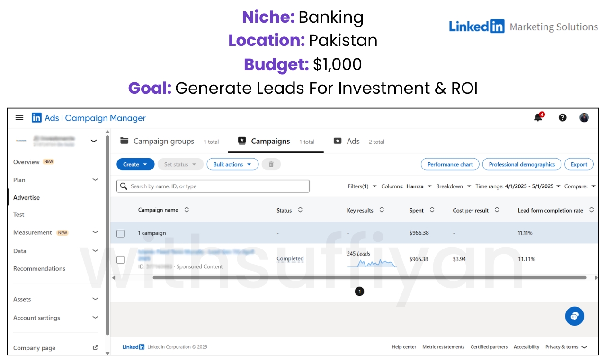Click the Professional demographics button

click(522, 164)
